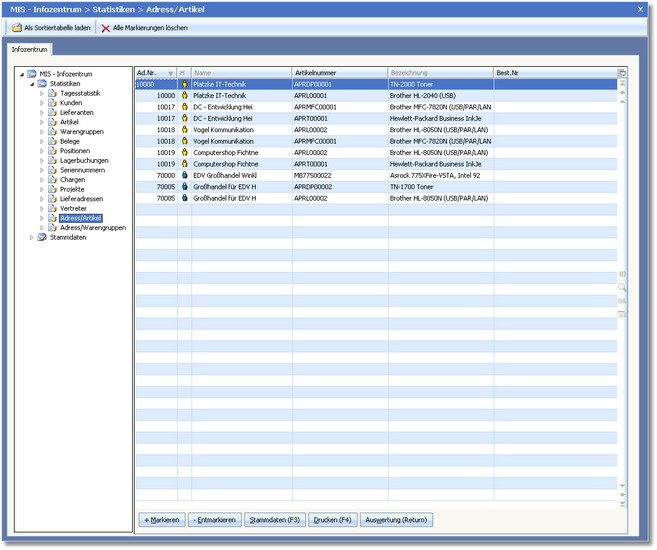Click the column chooser icon at grid corner
This screenshot has width=657, height=550.
622,73
